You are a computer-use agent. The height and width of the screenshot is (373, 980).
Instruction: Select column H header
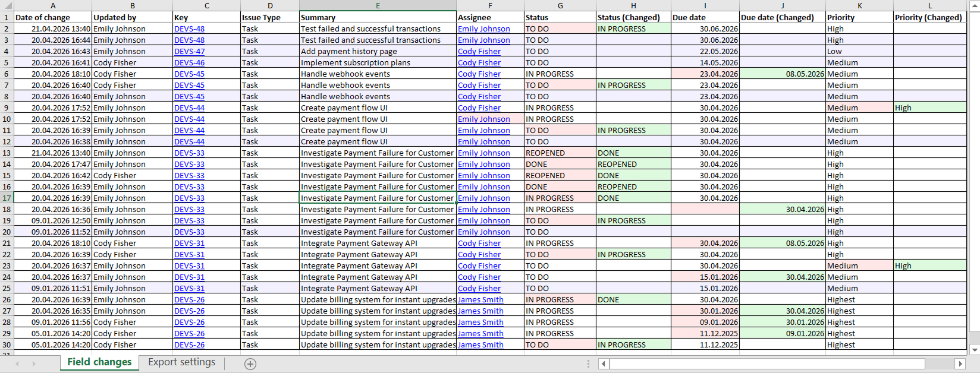click(x=633, y=5)
